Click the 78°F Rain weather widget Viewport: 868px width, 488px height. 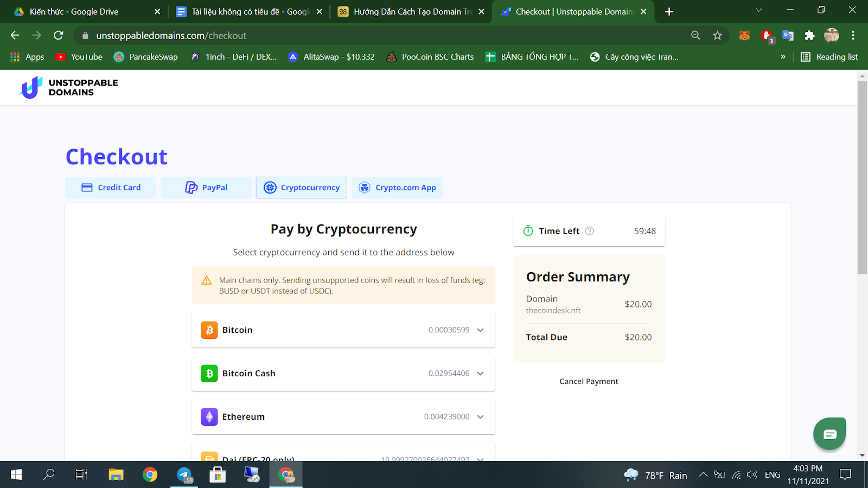click(655, 475)
